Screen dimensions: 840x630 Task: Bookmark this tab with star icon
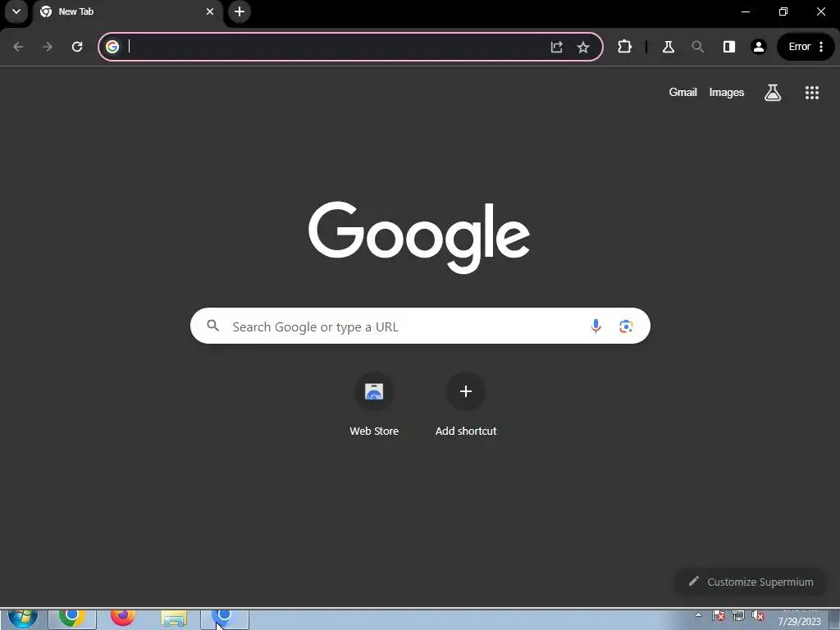pyautogui.click(x=583, y=47)
